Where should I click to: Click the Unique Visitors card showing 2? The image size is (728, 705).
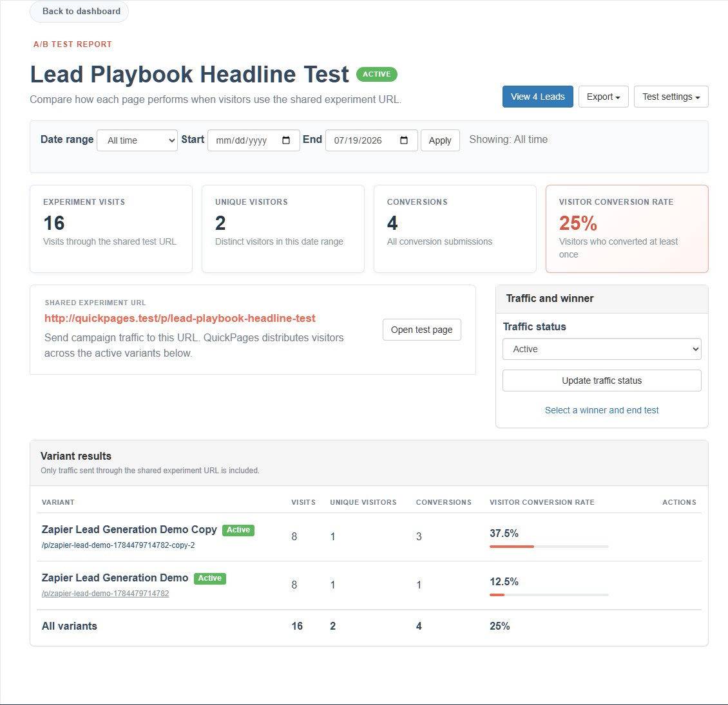click(283, 229)
